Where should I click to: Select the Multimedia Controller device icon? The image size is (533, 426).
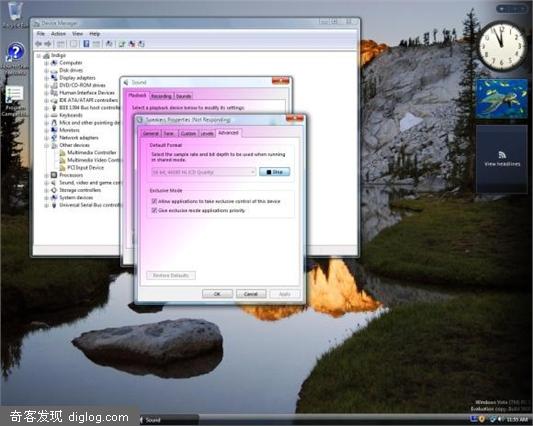click(x=63, y=153)
